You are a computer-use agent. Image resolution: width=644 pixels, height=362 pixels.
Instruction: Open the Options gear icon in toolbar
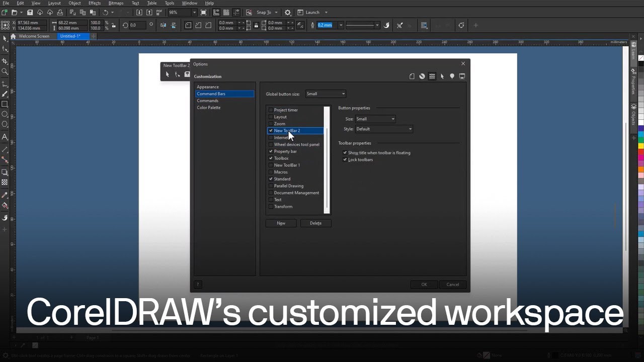click(x=288, y=12)
